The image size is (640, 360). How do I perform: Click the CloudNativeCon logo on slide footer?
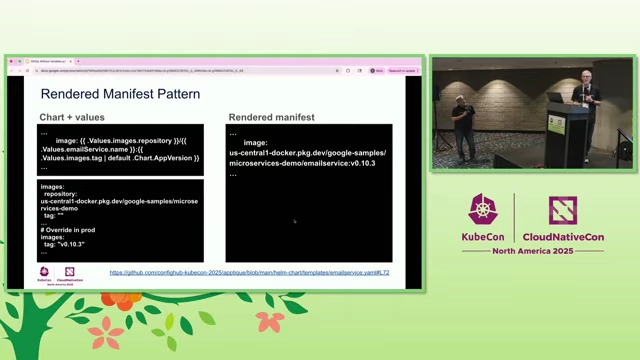[70, 274]
